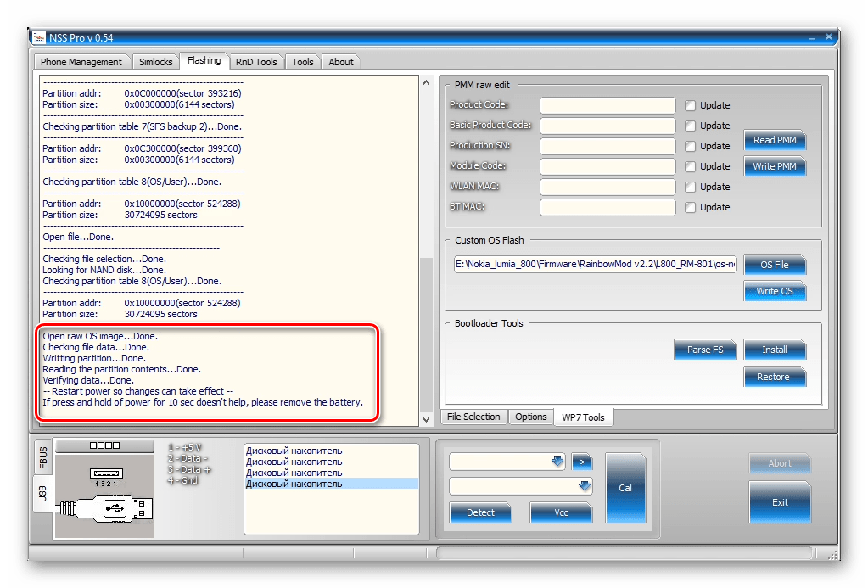Click the '>' arrow button beside the first combo box

(x=582, y=462)
